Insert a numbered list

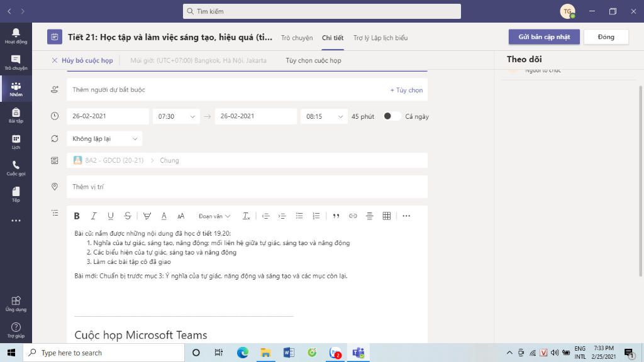pos(316,216)
